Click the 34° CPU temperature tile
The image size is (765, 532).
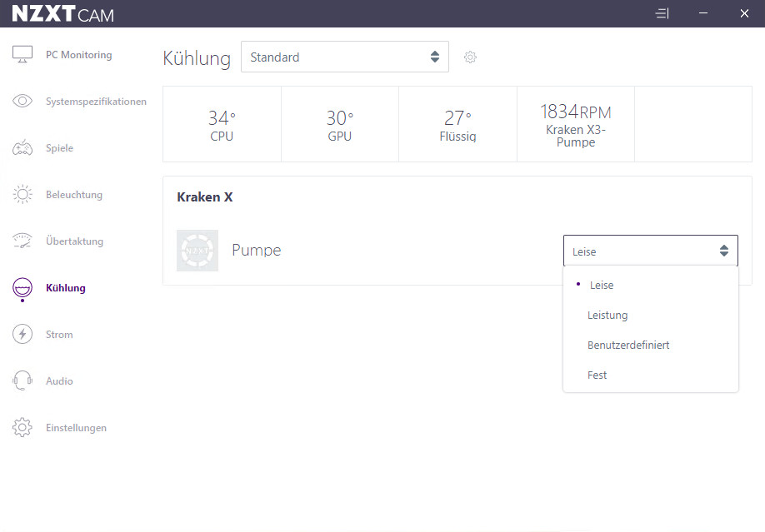tap(222, 124)
